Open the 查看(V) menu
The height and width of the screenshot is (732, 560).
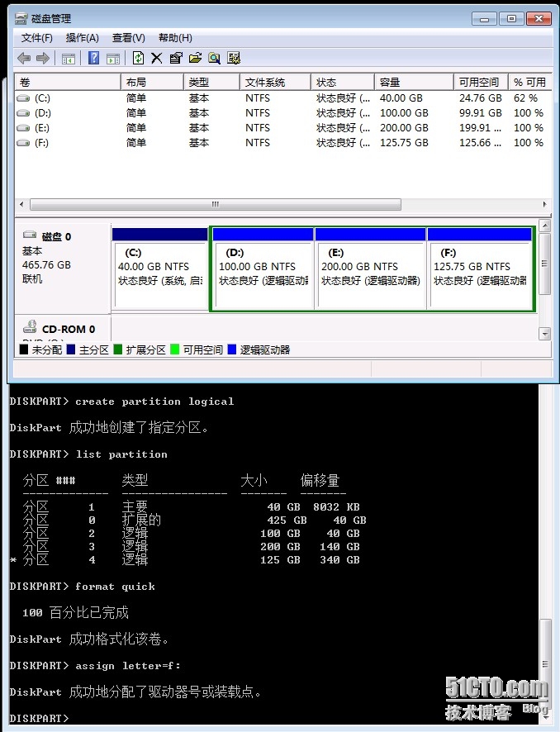(129, 38)
